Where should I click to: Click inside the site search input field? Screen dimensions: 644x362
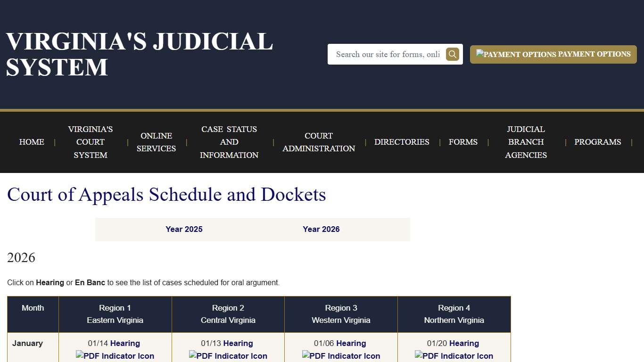[387, 54]
